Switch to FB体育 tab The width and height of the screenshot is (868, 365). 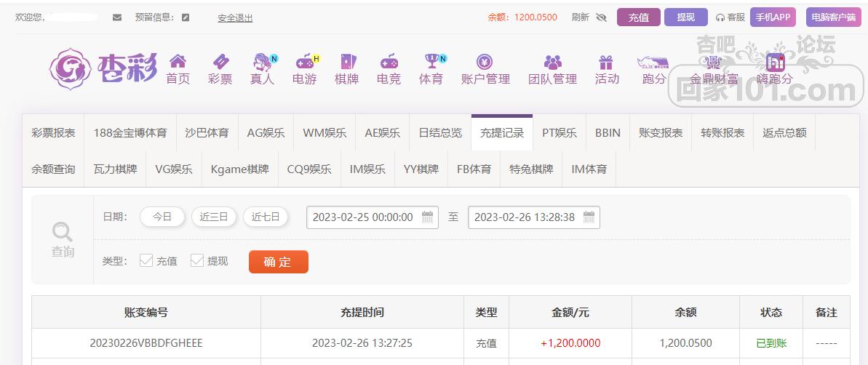pyautogui.click(x=474, y=169)
